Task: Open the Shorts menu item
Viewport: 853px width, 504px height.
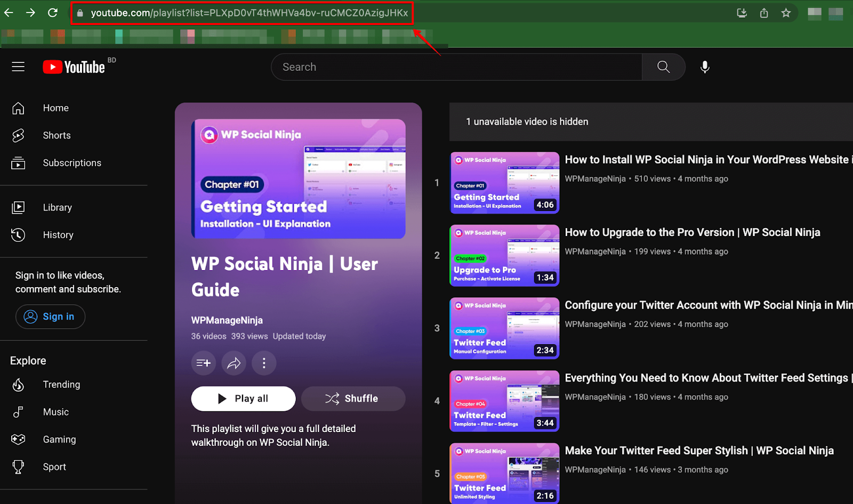Action: 57,135
